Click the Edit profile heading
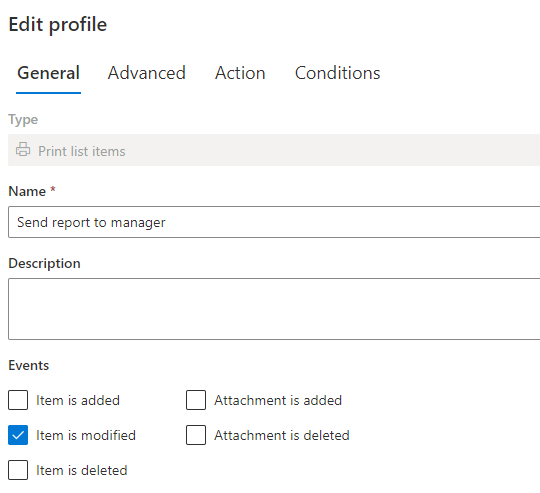 tap(58, 25)
